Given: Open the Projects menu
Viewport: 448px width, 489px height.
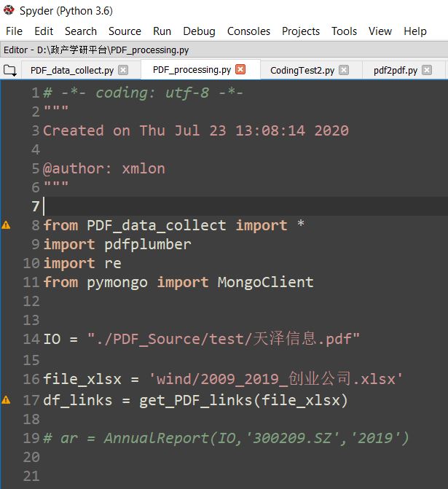Looking at the screenshot, I should pyautogui.click(x=301, y=31).
